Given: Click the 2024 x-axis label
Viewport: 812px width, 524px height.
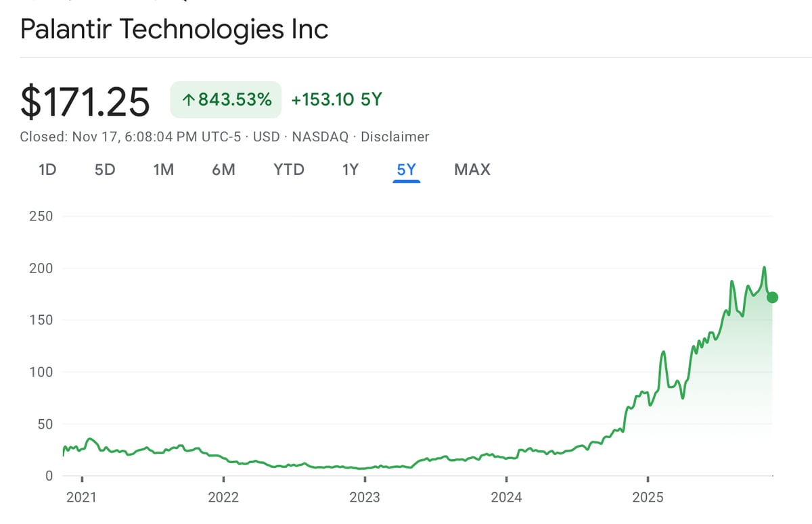Looking at the screenshot, I should (x=506, y=498).
